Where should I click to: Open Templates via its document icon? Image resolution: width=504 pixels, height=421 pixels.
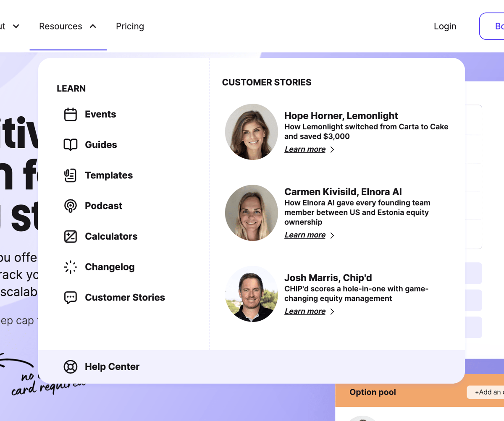71,175
